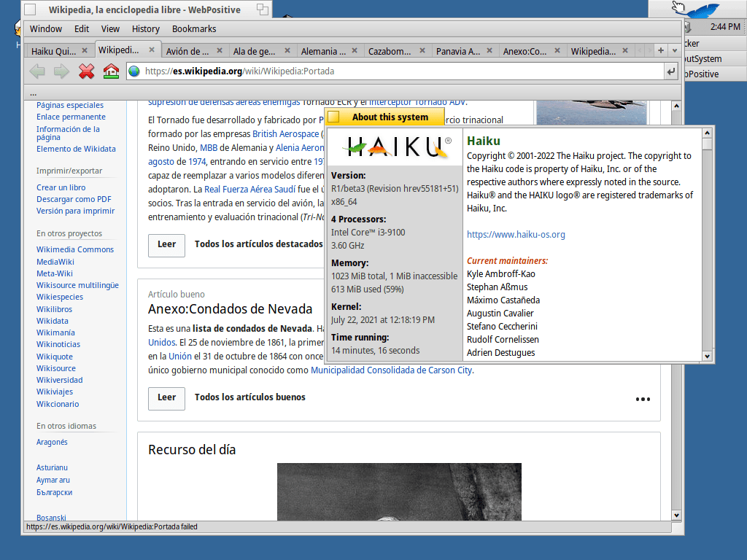Screen dimensions: 747x560
Task: Open the View menu
Action: 110,29
